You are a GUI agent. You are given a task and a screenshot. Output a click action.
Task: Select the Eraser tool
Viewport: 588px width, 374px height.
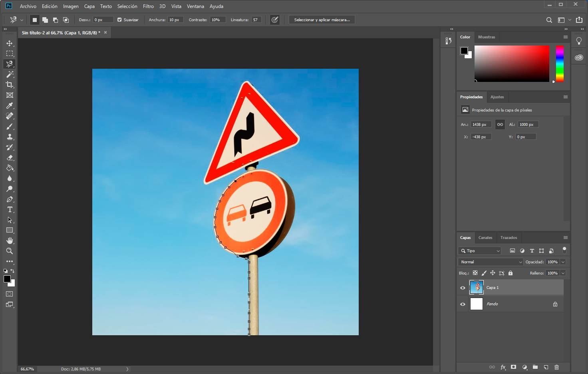click(10, 157)
